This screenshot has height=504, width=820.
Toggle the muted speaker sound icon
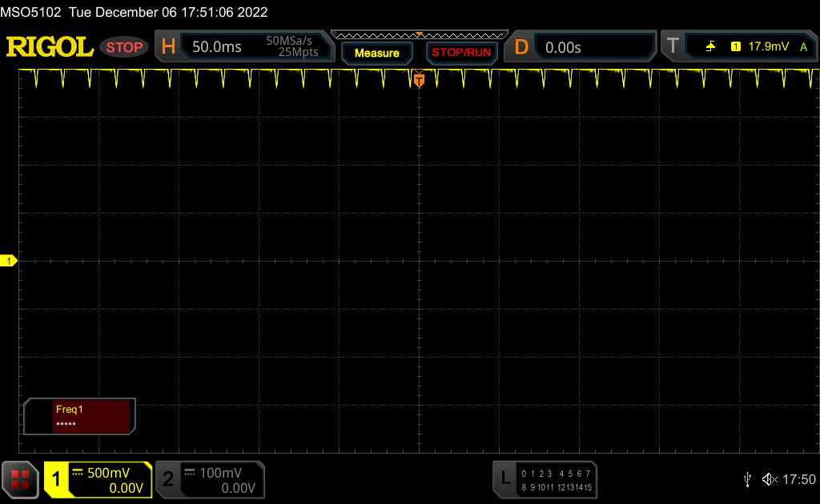click(x=770, y=479)
